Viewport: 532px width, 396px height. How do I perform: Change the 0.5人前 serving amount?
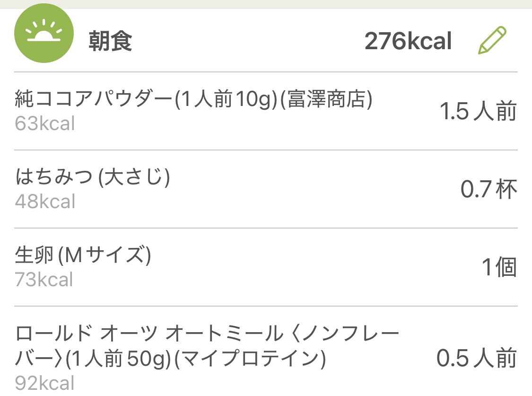click(x=476, y=359)
